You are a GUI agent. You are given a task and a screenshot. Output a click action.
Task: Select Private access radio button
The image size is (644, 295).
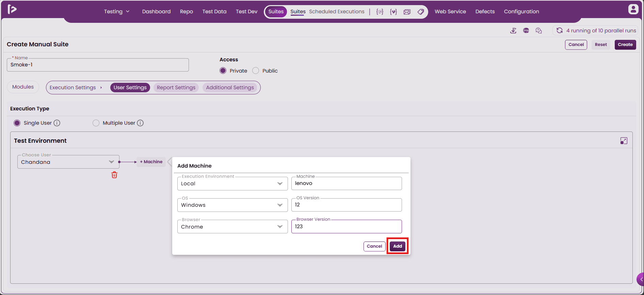(223, 71)
